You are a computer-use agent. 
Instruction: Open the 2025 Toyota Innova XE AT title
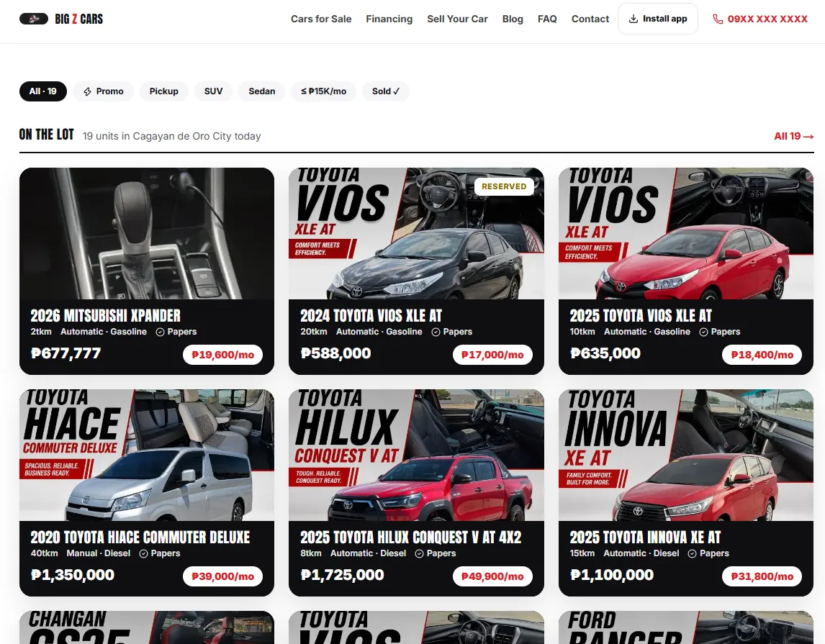point(646,538)
